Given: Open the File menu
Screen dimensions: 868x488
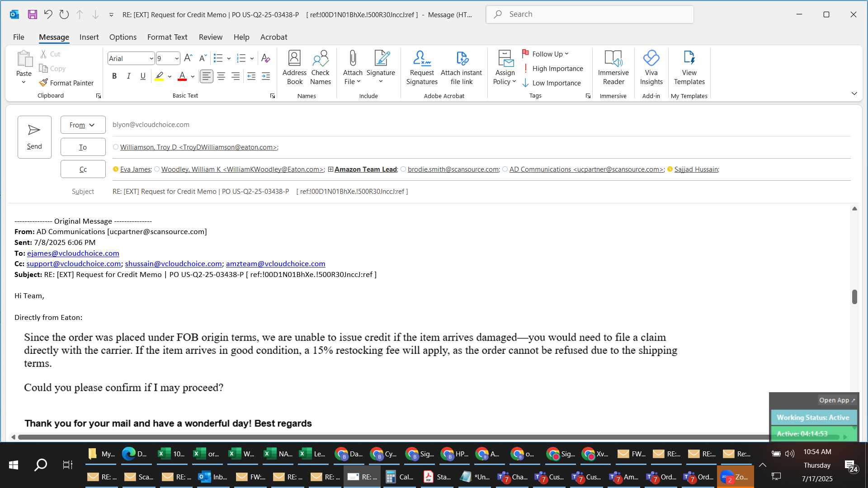Looking at the screenshot, I should click(19, 37).
